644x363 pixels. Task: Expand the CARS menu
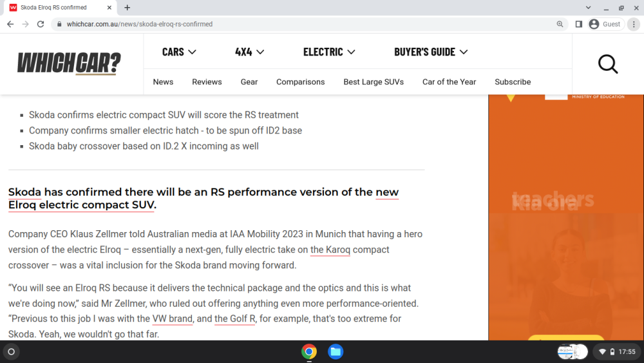179,52
